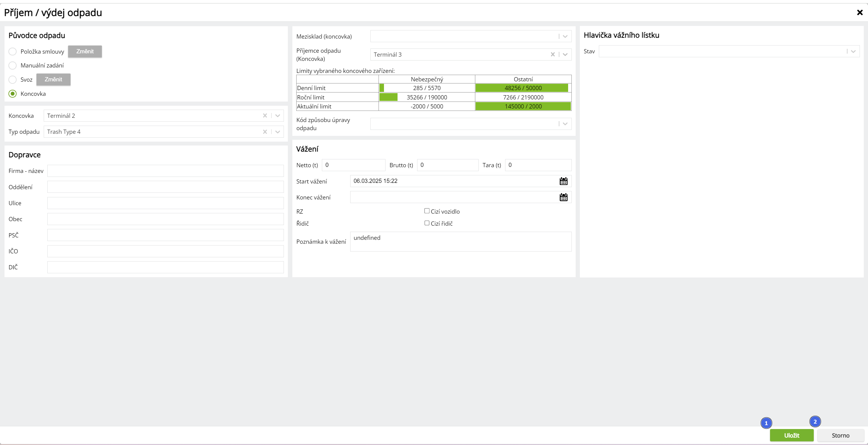868x445 pixels.
Task: Select the Položka smlouvy radio option
Action: click(x=12, y=52)
